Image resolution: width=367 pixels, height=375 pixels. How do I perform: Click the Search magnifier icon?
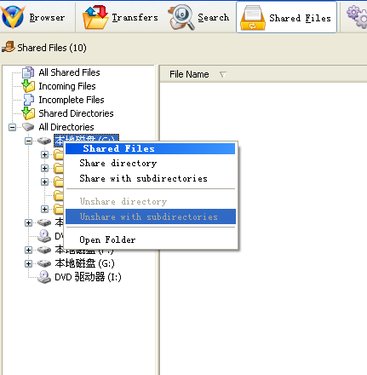pos(182,17)
